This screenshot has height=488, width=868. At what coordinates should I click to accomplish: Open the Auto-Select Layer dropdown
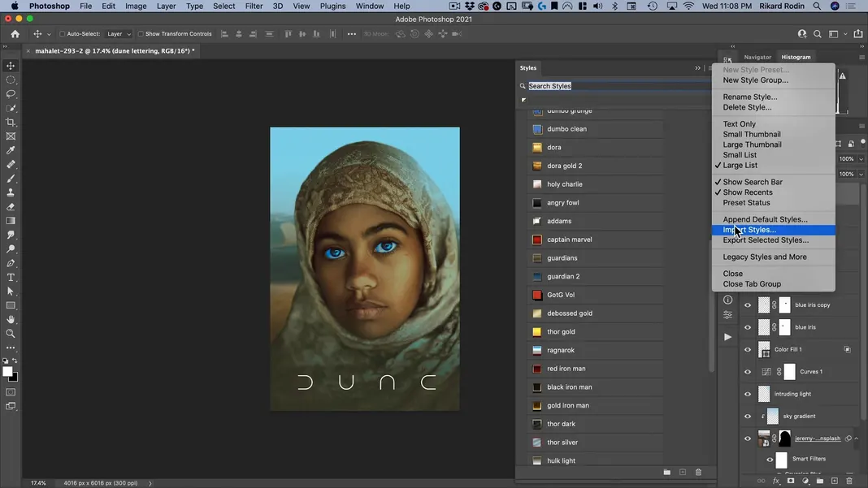coord(119,34)
